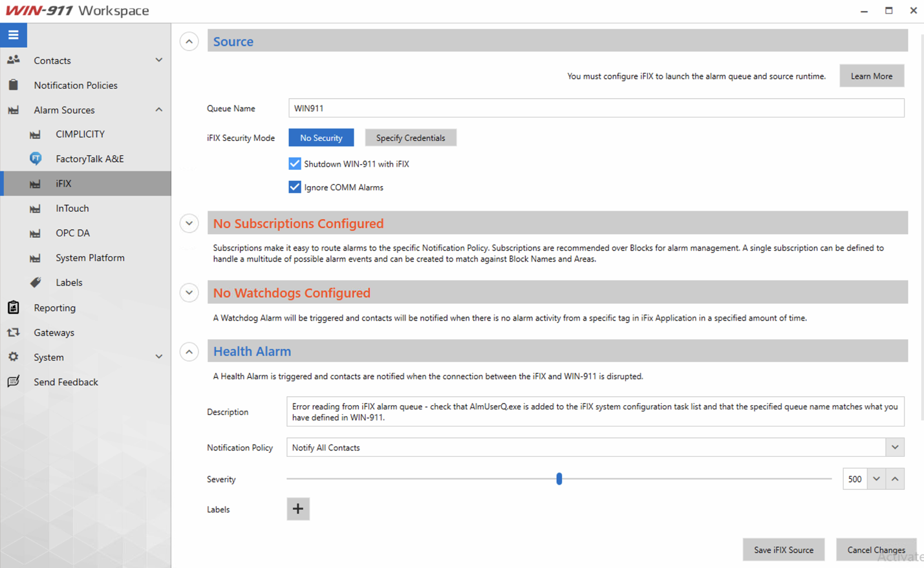
Task: Expand the Contacts menu chevron
Action: click(158, 60)
